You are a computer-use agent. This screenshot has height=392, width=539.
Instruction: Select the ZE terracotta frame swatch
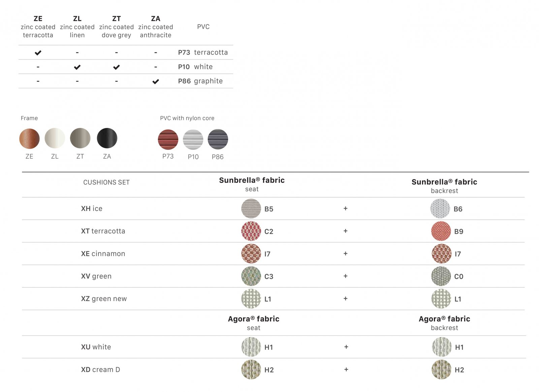29,138
